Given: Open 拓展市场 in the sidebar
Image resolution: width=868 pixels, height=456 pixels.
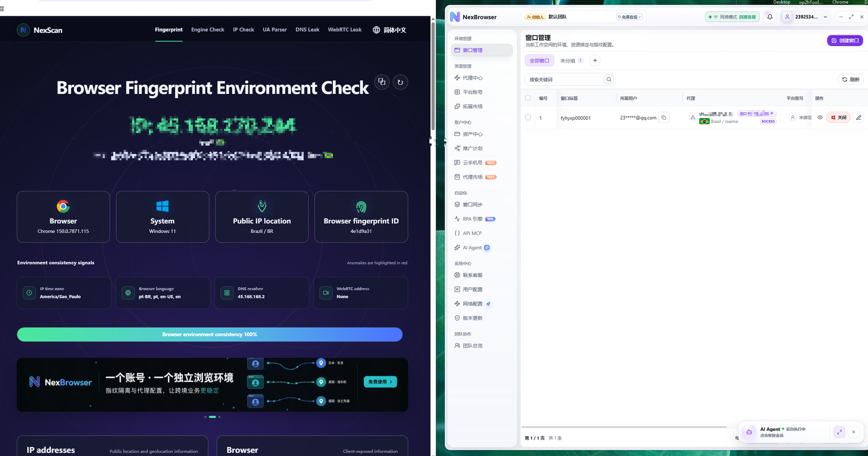Looking at the screenshot, I should coord(482,107).
